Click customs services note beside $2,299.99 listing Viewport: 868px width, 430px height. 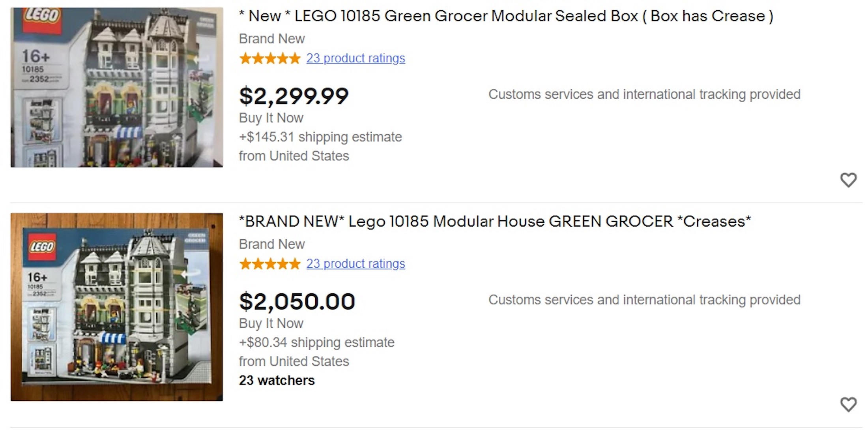[644, 94]
